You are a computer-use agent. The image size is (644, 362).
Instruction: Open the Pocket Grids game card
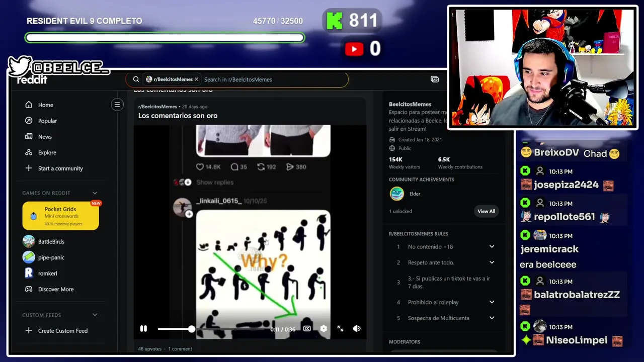(x=60, y=216)
